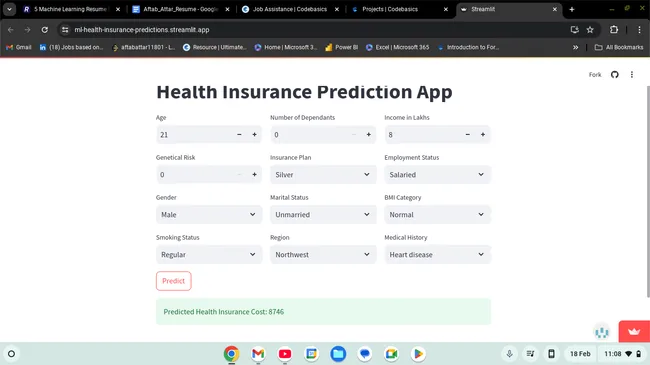The height and width of the screenshot is (365, 650).
Task: Open the Chrome three-dot menu
Action: coord(639,30)
